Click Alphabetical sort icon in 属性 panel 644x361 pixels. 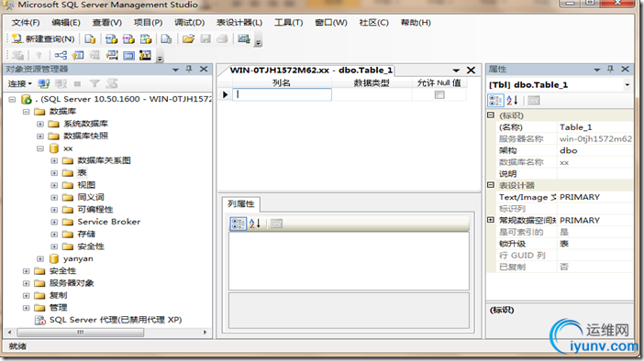click(512, 100)
